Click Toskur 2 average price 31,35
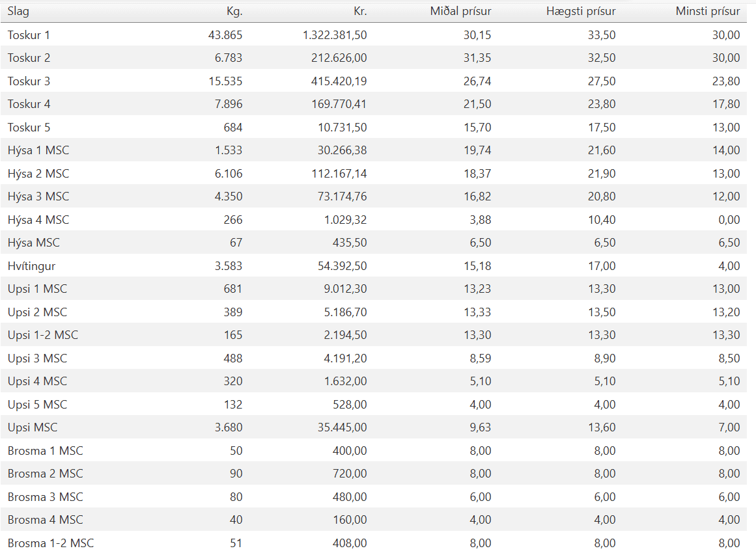Viewport: 756px width, 553px height. [477, 58]
